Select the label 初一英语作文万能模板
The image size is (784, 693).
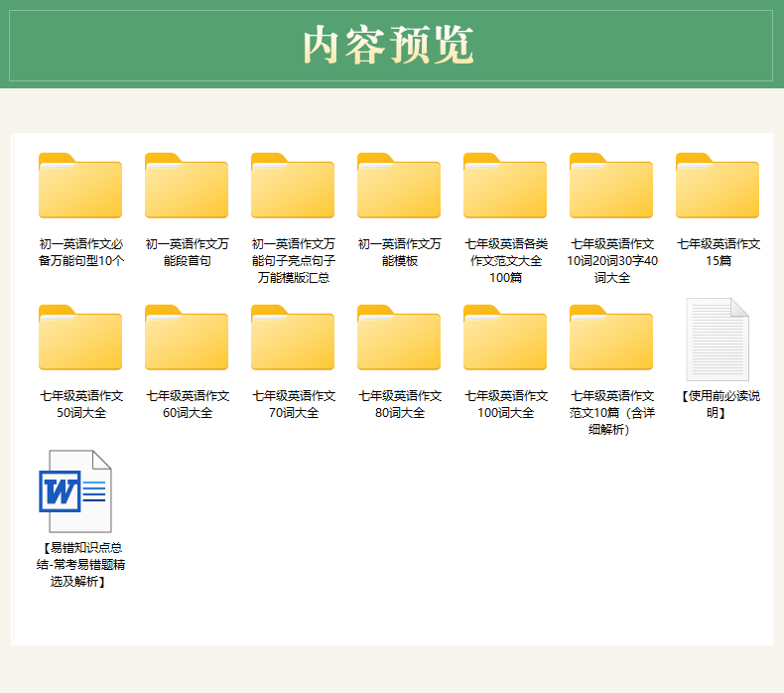pyautogui.click(x=400, y=252)
